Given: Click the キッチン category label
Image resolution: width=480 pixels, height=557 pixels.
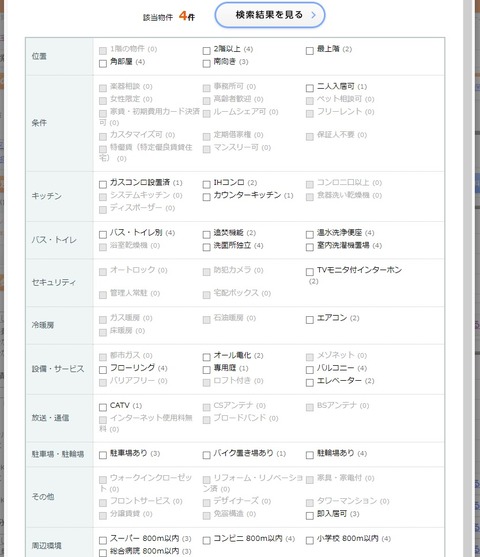Looking at the screenshot, I should [47, 196].
